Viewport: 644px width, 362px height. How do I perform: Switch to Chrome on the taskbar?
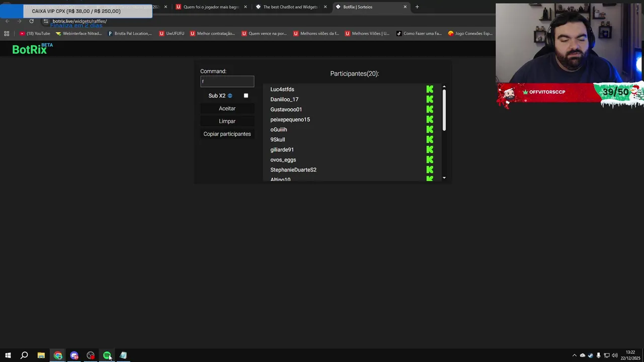(58, 355)
